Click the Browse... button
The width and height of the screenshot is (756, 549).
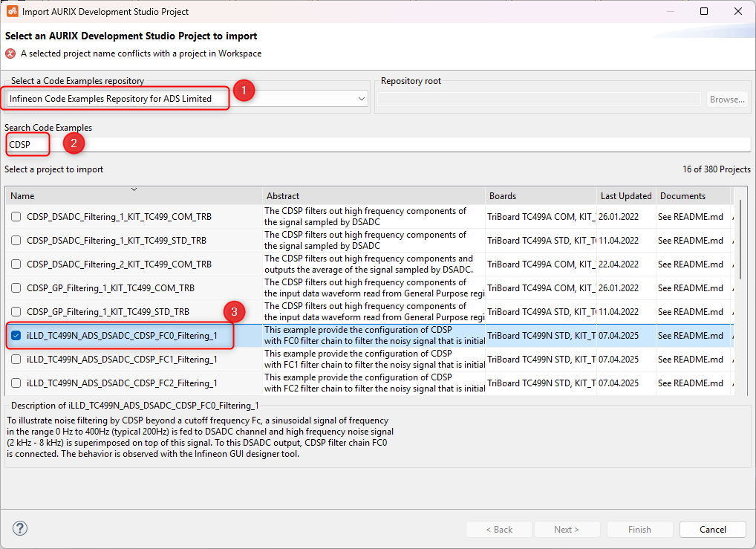pyautogui.click(x=726, y=100)
